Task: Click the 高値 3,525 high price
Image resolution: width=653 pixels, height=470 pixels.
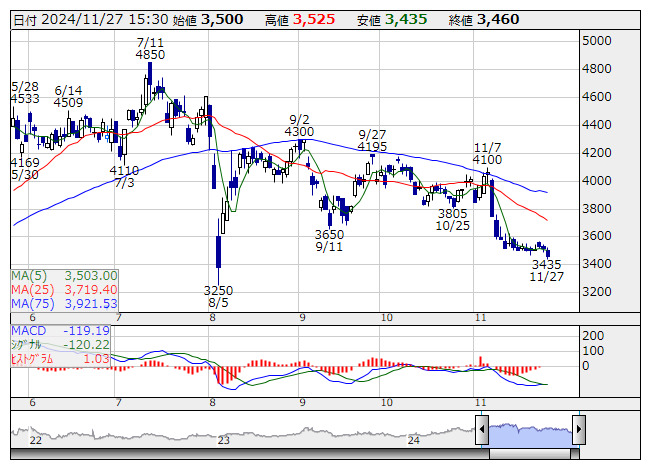Action: coord(300,20)
